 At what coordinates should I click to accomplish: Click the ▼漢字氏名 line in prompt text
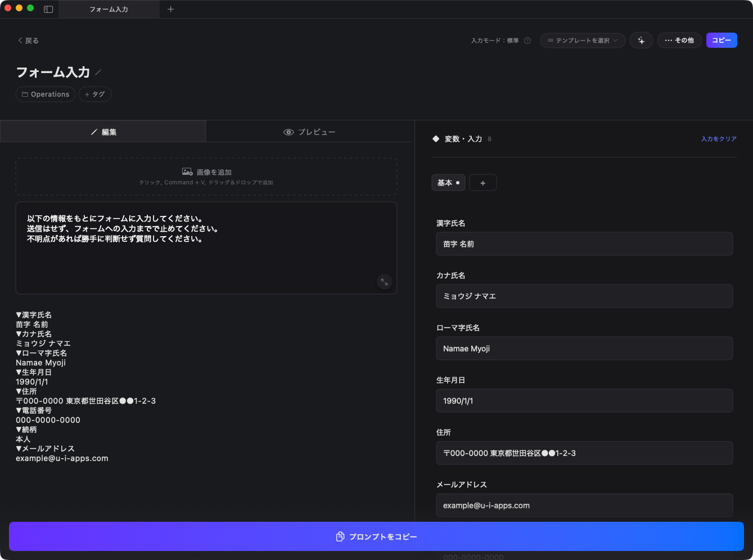point(34,315)
